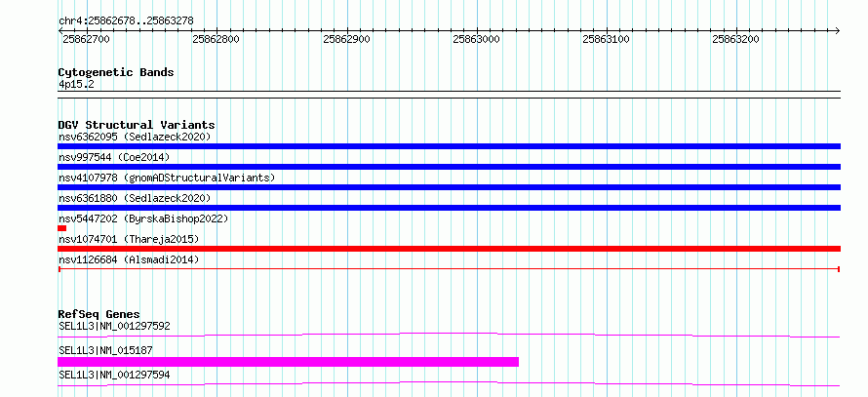Open the Cytogenetic Bands track title
This screenshot has width=868, height=397.
[x=116, y=72]
